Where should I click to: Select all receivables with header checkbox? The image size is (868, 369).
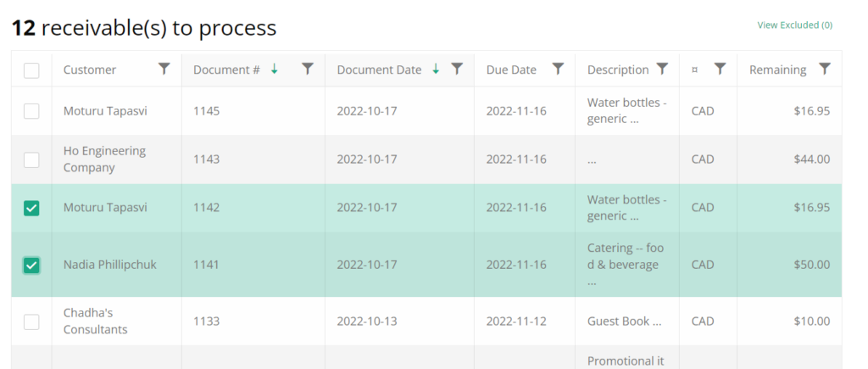[31, 70]
